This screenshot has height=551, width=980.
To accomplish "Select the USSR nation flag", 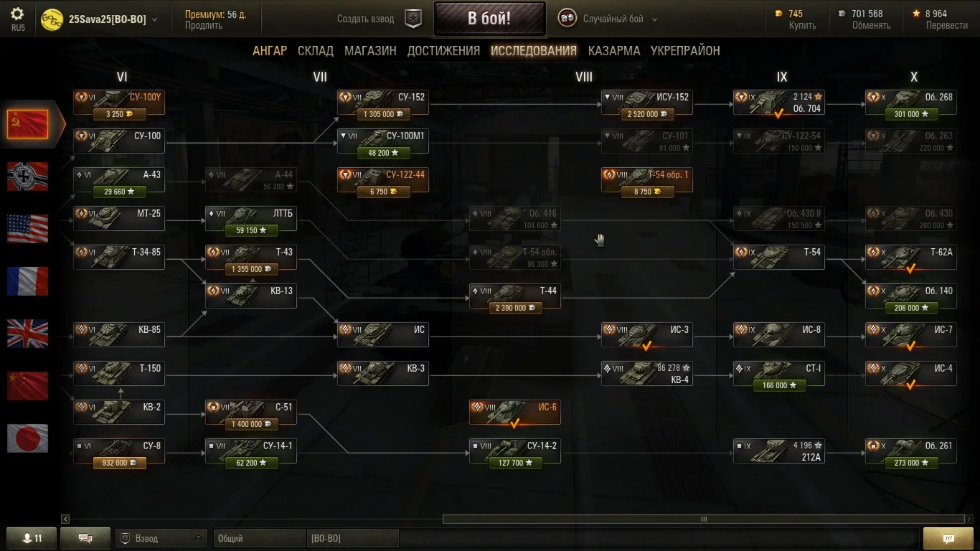I will tap(28, 124).
